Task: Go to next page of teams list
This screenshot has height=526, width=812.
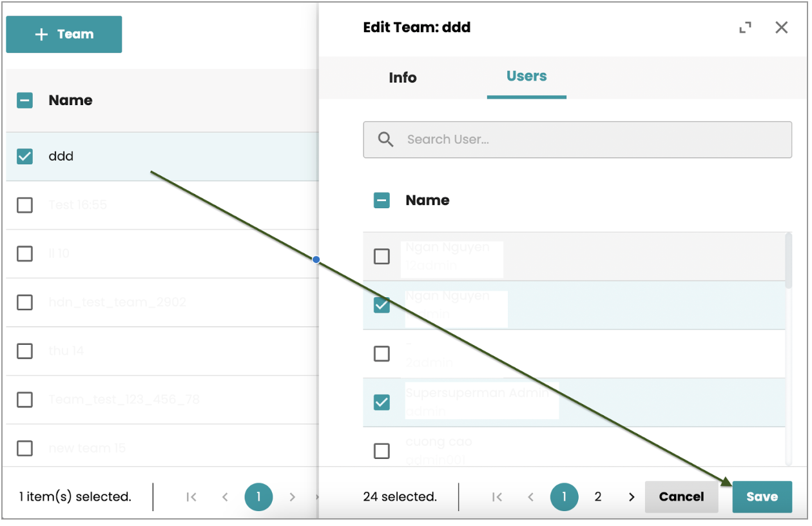Action: click(292, 497)
